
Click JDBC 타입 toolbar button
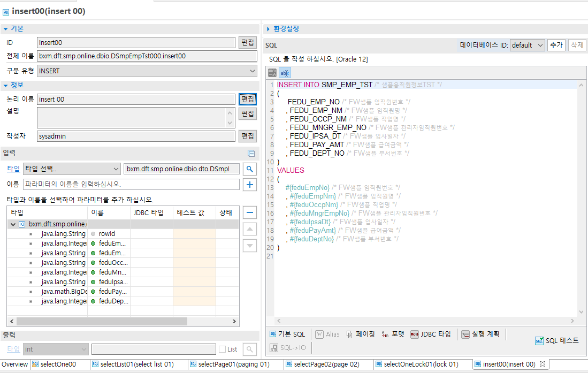[431, 334]
